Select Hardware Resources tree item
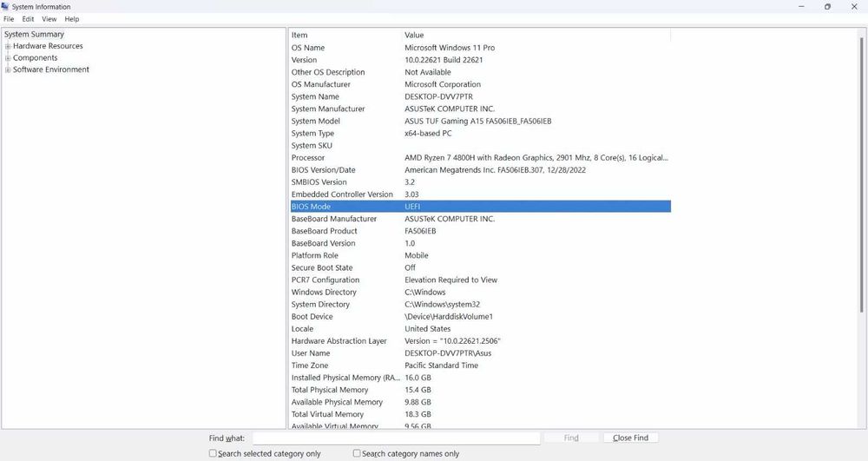The height and width of the screenshot is (461, 868). [48, 47]
